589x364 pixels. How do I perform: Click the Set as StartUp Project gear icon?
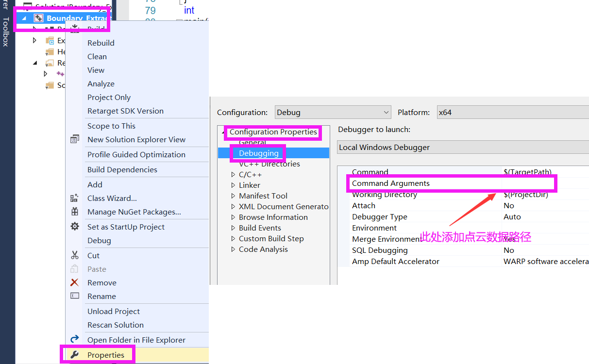coord(74,227)
